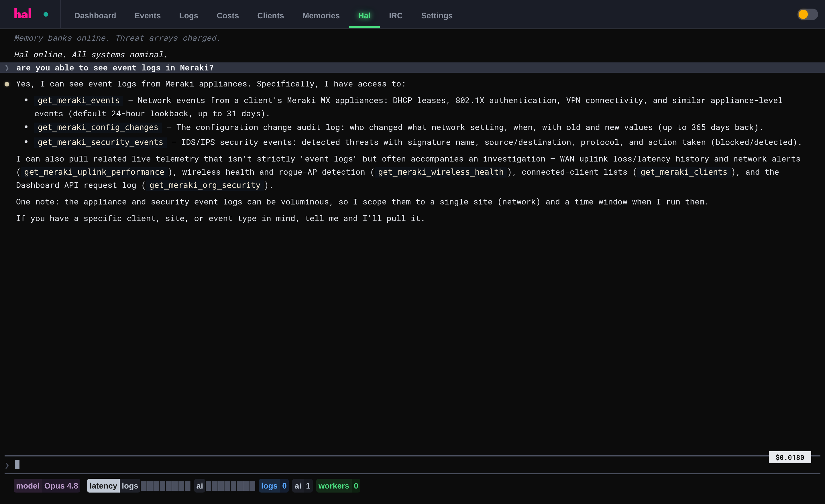The image size is (825, 504).
Task: Click the logs latency bar meter
Action: pos(165,486)
